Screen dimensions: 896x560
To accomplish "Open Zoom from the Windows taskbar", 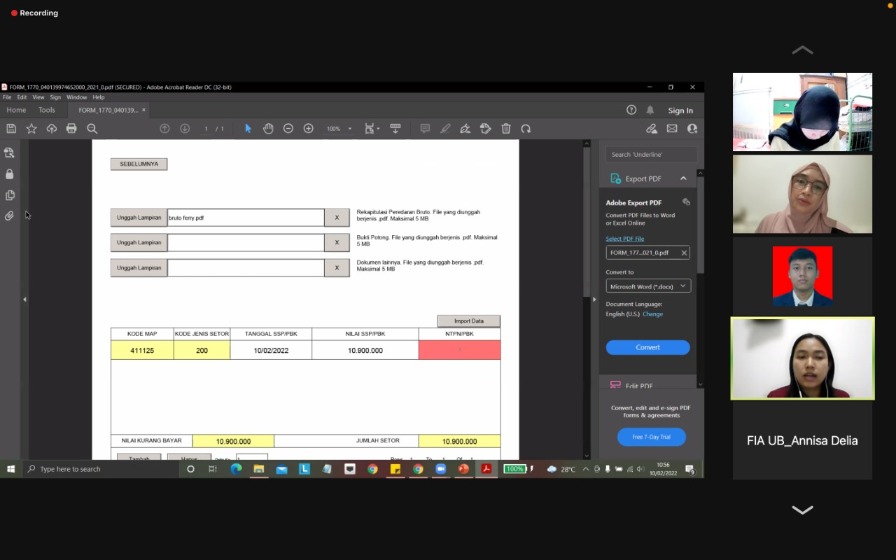I will (440, 469).
